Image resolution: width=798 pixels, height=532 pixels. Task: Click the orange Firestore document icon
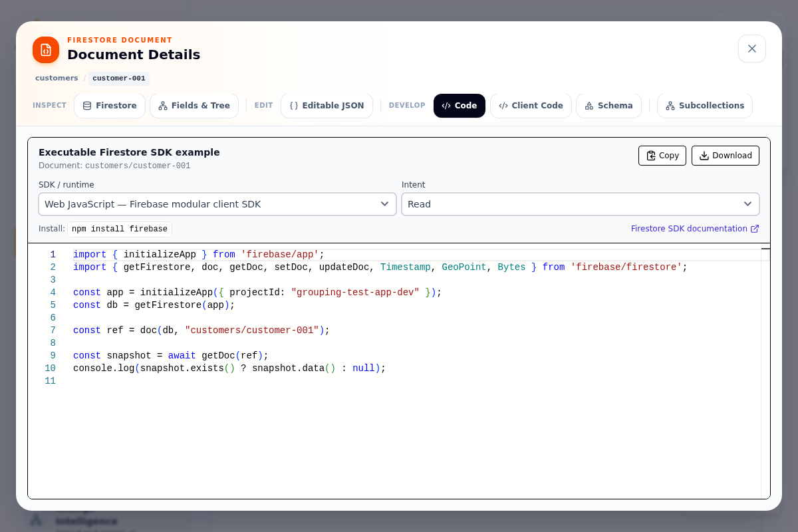pyautogui.click(x=46, y=50)
